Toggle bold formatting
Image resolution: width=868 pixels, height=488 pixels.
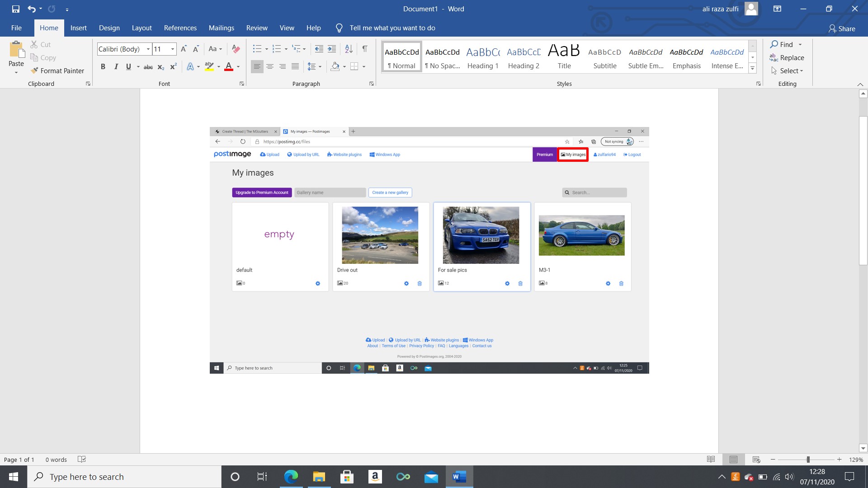tap(103, 66)
